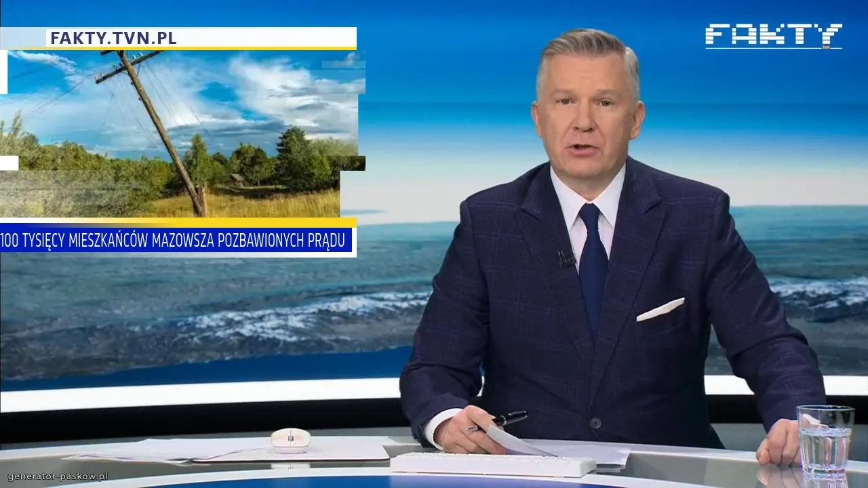Image resolution: width=868 pixels, height=488 pixels.
Task: Click the white computer mouse on desk
Action: tap(290, 439)
